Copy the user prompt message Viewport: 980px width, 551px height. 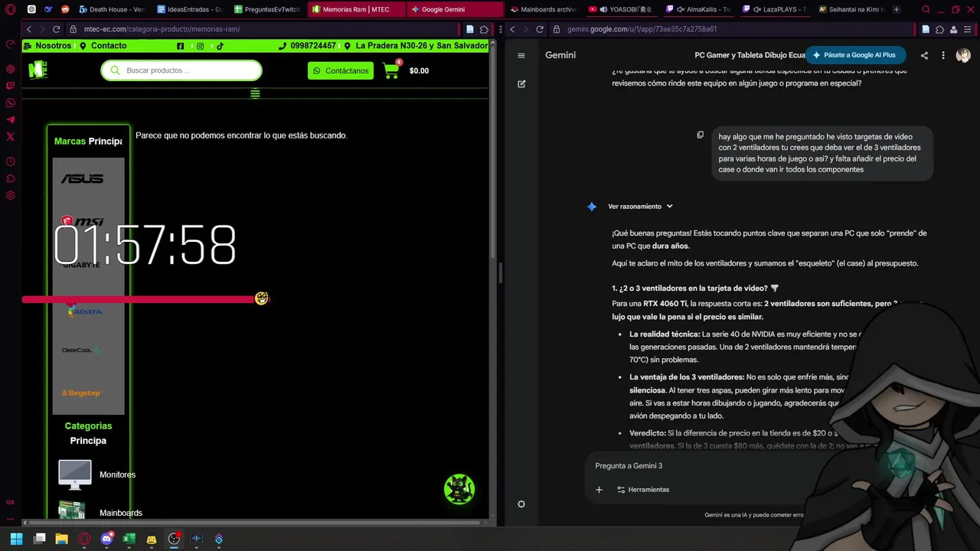click(x=700, y=135)
